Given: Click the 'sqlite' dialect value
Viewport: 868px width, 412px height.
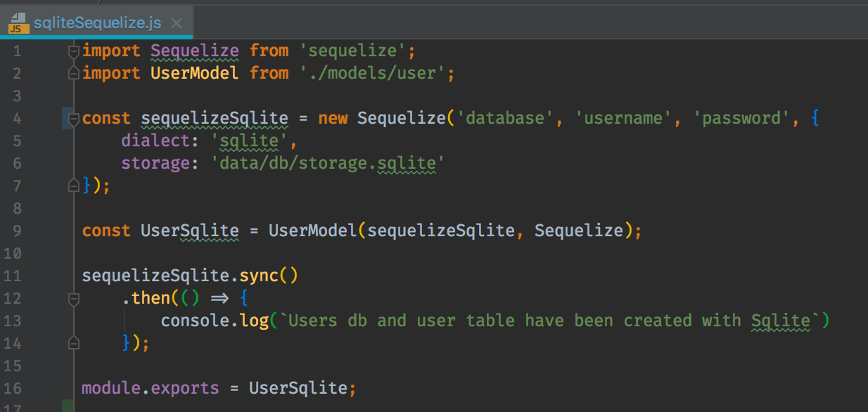Looking at the screenshot, I should point(249,141).
